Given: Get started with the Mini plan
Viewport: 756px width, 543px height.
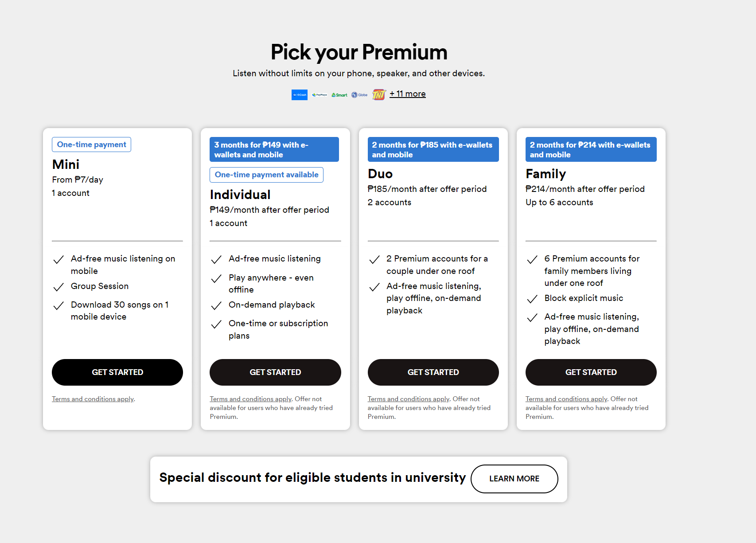Looking at the screenshot, I should (117, 372).
